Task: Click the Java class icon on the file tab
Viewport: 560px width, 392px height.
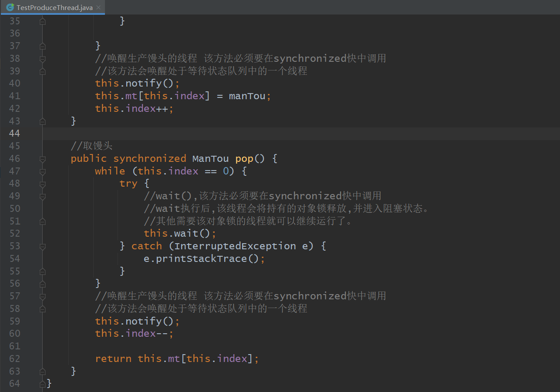Action: tap(10, 7)
